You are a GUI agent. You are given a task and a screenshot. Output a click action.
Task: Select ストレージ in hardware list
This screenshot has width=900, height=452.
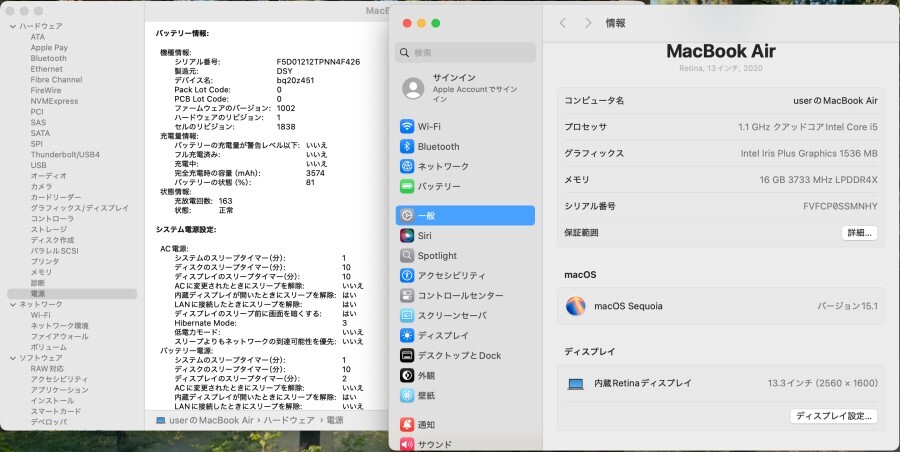click(49, 229)
